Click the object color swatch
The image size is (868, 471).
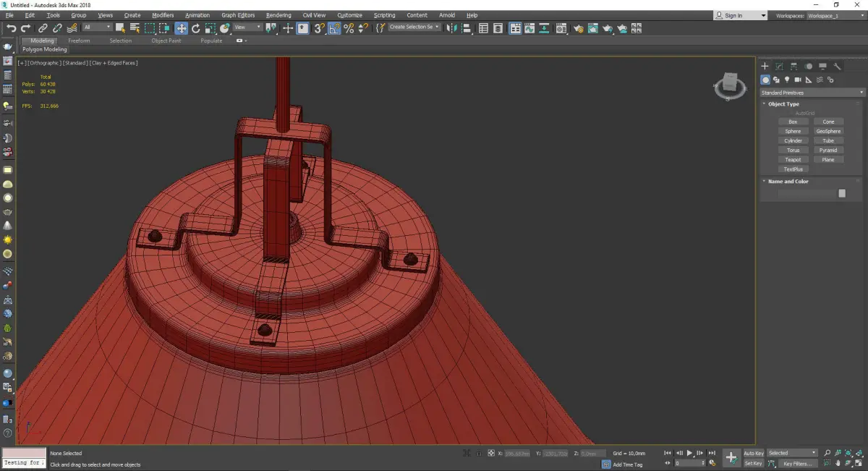click(842, 193)
